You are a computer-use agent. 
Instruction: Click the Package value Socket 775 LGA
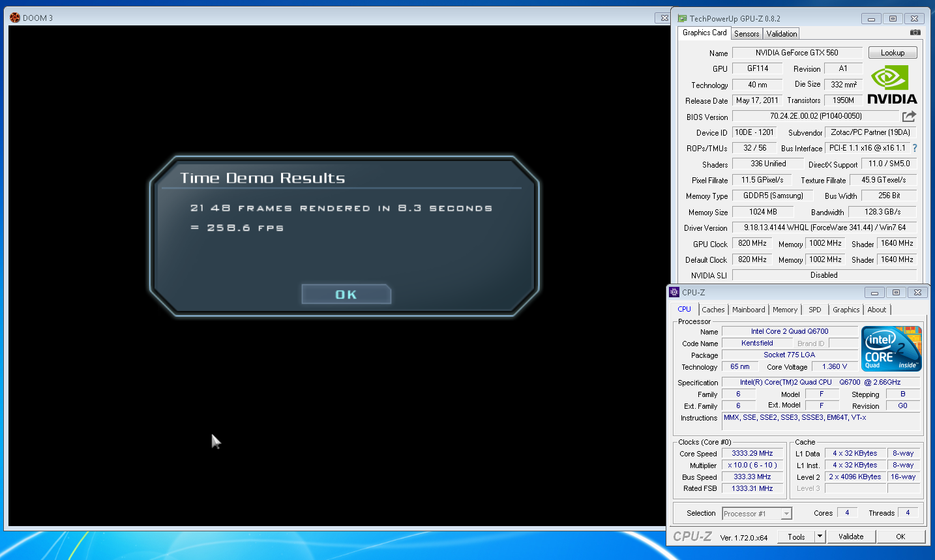click(x=789, y=355)
